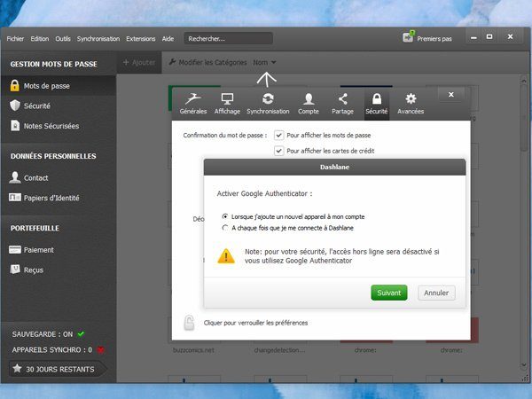532x399 pixels.
Task: Open Contact in Données Personnelles
Action: (x=59, y=178)
